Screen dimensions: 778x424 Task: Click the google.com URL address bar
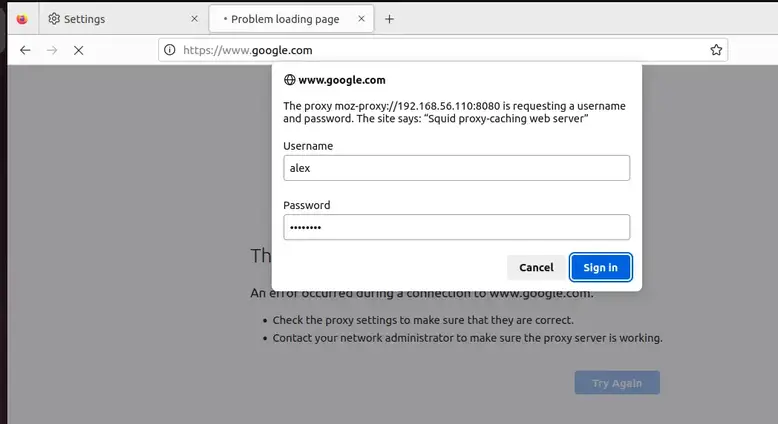coord(443,50)
